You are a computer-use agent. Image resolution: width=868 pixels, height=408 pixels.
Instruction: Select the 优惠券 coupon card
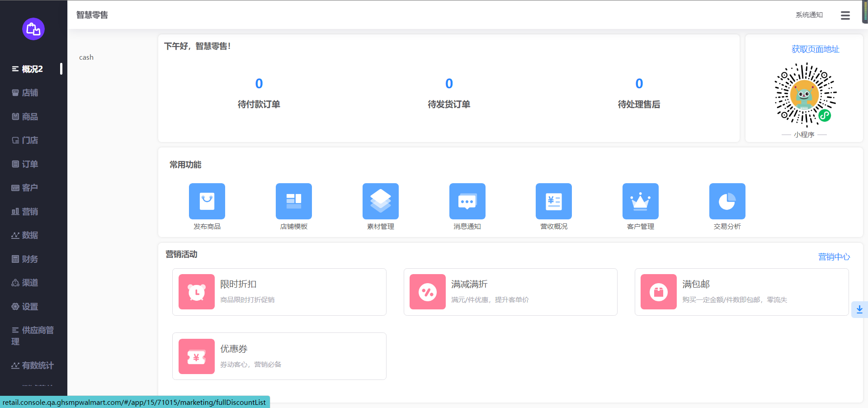(x=279, y=356)
